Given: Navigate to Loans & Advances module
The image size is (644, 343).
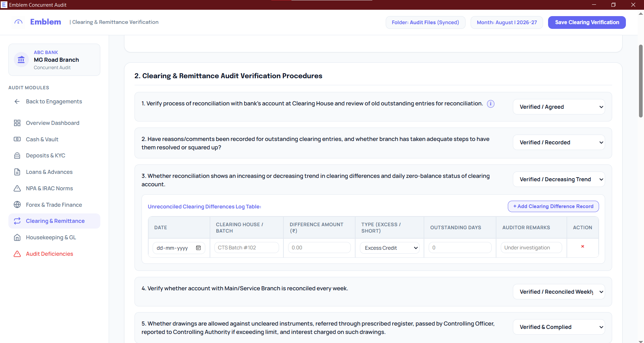Looking at the screenshot, I should click(x=54, y=172).
